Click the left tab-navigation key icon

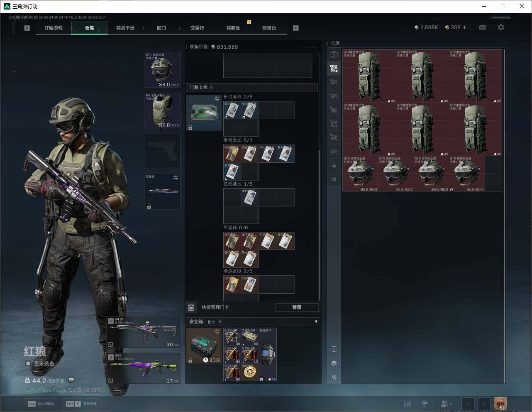pyautogui.click(x=27, y=28)
